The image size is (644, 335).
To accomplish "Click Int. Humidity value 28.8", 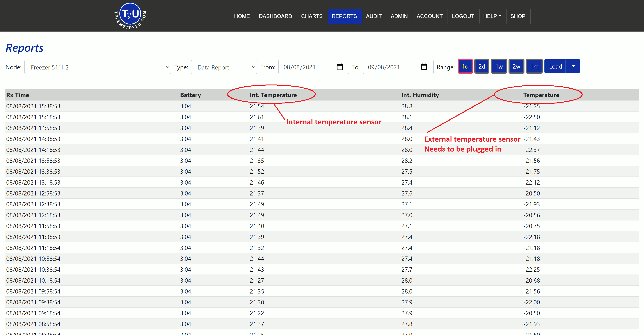I will click(x=407, y=106).
